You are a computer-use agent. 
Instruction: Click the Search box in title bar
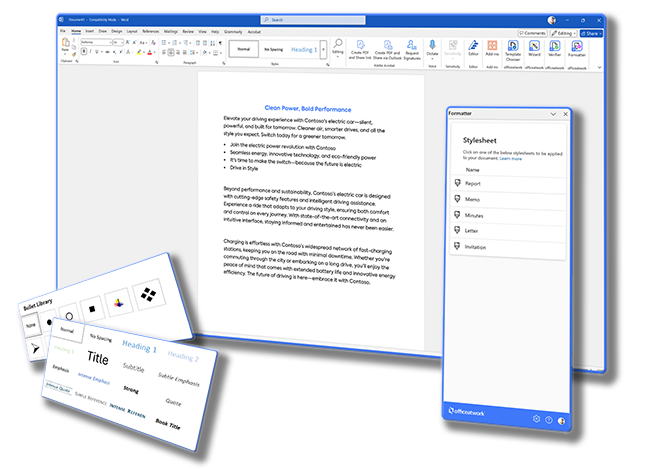pyautogui.click(x=313, y=19)
